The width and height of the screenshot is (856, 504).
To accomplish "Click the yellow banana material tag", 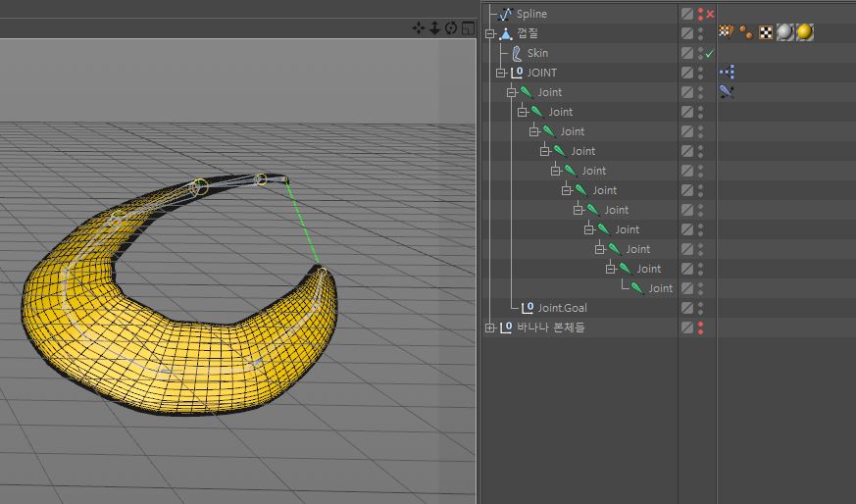I will (804, 33).
